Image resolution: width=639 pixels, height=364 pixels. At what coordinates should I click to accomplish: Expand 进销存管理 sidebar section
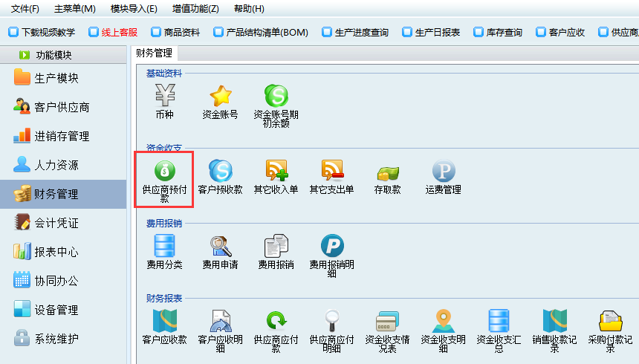[x=61, y=136]
